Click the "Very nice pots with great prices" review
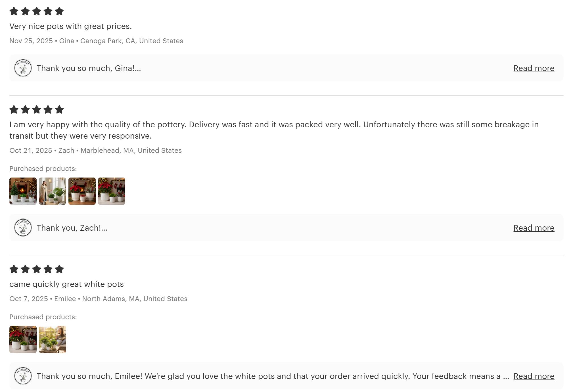The width and height of the screenshot is (571, 392). 70,26
